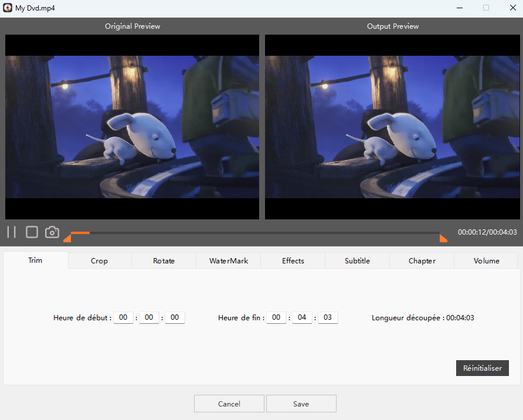This screenshot has width=523, height=420.
Task: Go to the WaterMark tab
Action: click(x=229, y=260)
